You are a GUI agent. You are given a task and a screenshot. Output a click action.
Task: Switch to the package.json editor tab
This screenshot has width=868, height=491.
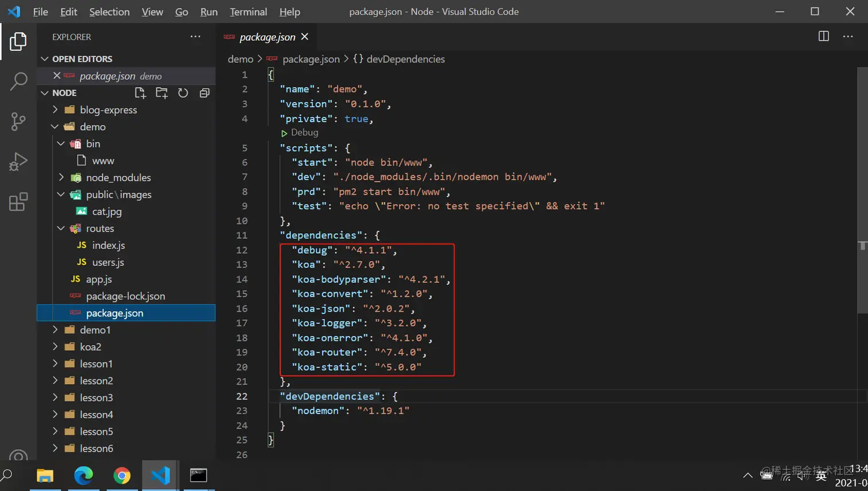[x=267, y=37]
